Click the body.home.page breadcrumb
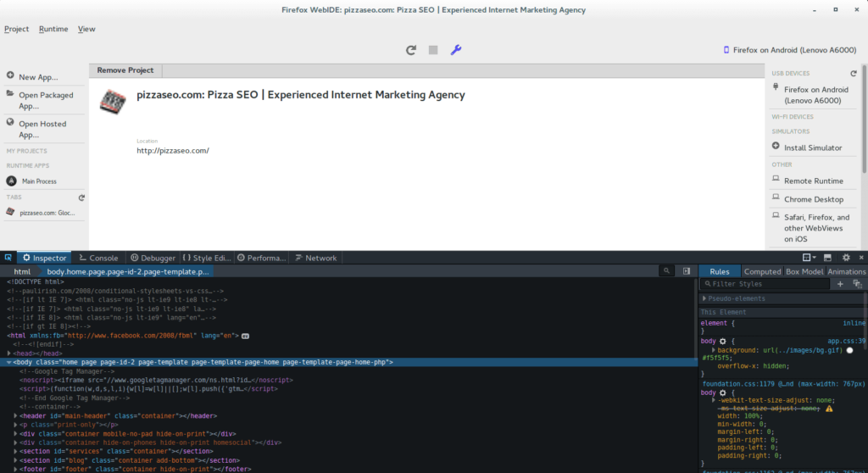 128,271
